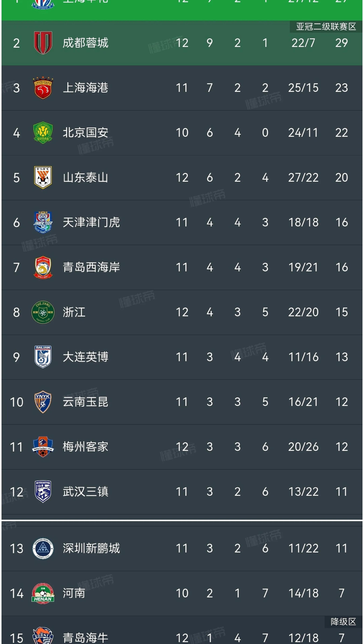The width and height of the screenshot is (364, 644).
Task: Select the Shandong Taishan TSFC crest
Action: coord(43,178)
